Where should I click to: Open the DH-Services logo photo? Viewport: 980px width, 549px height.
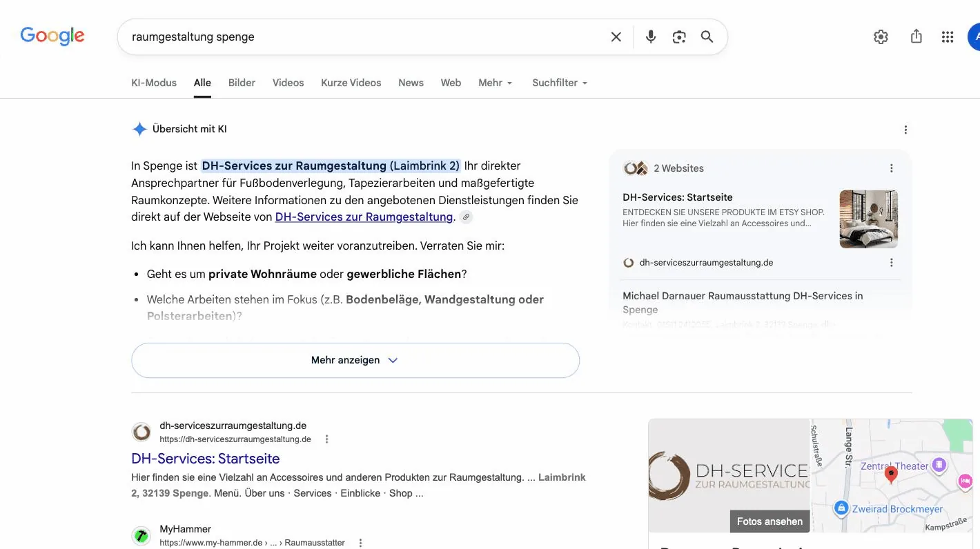[x=729, y=476]
